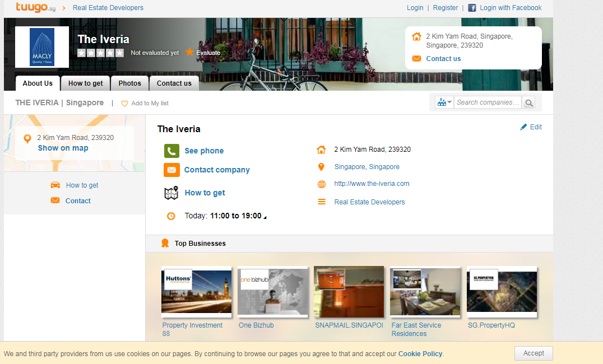The image size is (603, 364).
Task: Click the Far East Service Residences text link
Action: tap(416, 329)
